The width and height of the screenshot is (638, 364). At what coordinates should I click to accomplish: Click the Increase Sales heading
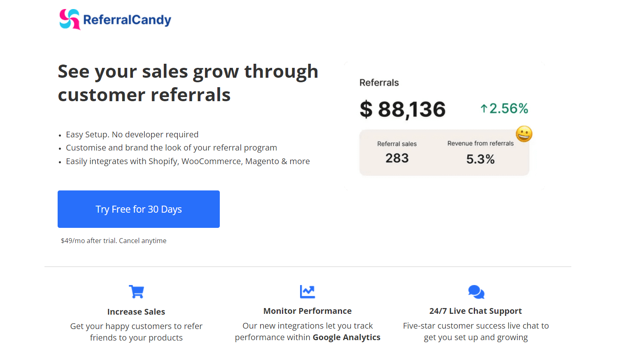coord(136,312)
